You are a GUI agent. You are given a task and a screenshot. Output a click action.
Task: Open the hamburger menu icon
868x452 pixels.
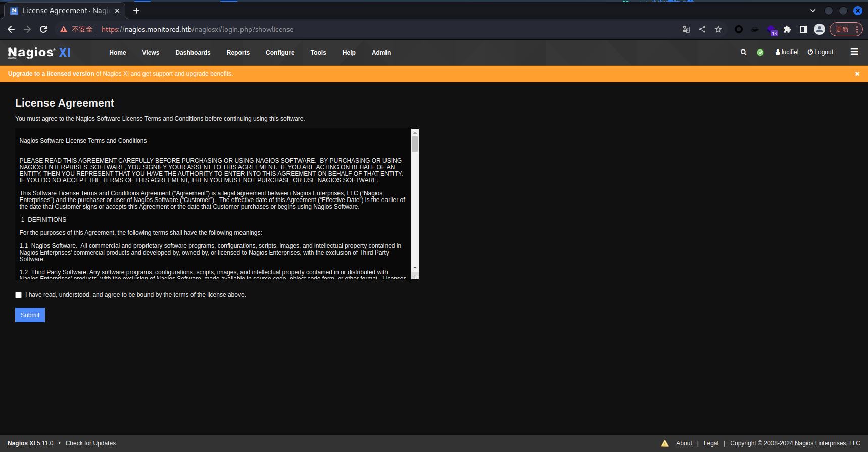point(854,52)
